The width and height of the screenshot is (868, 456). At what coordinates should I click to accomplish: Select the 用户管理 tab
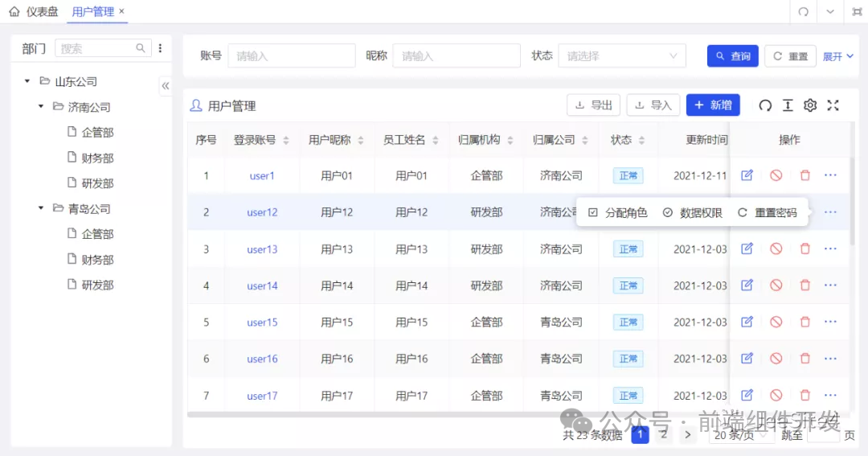(x=92, y=11)
